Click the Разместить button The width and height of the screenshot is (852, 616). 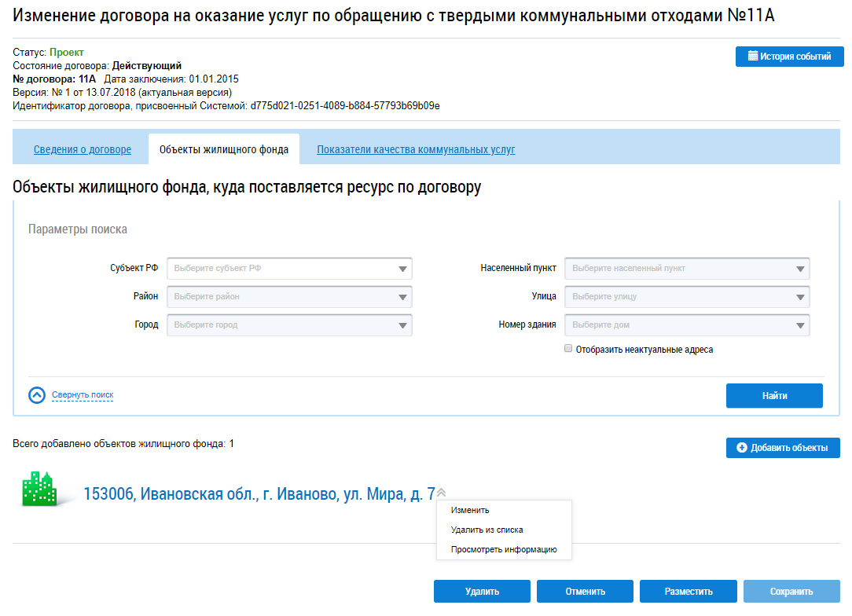688,592
